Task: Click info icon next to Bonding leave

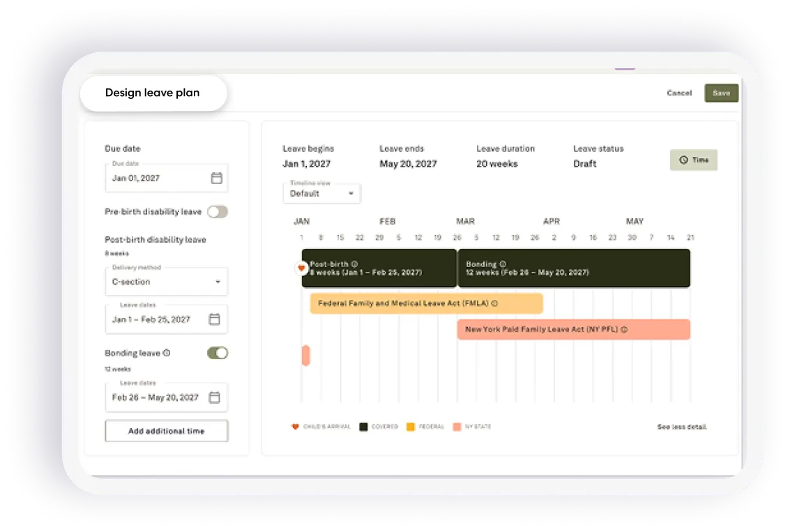Action: click(x=167, y=353)
